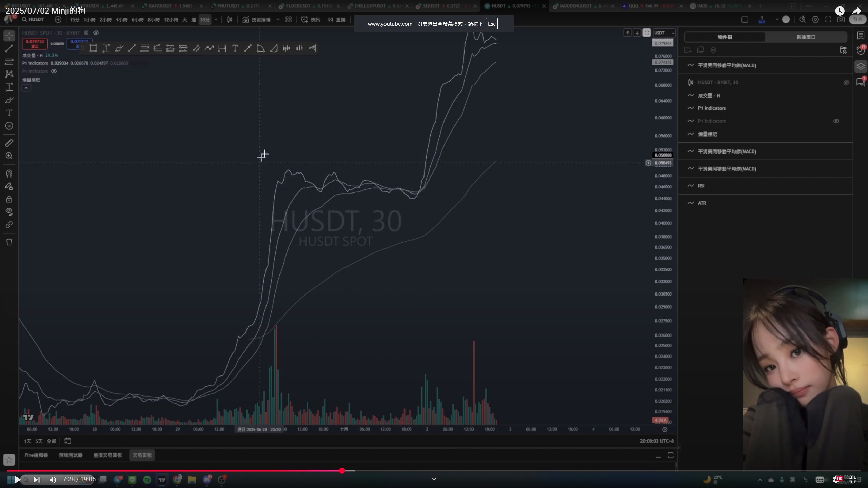Select the ruler measure tool
The width and height of the screenshot is (868, 488).
(9, 143)
